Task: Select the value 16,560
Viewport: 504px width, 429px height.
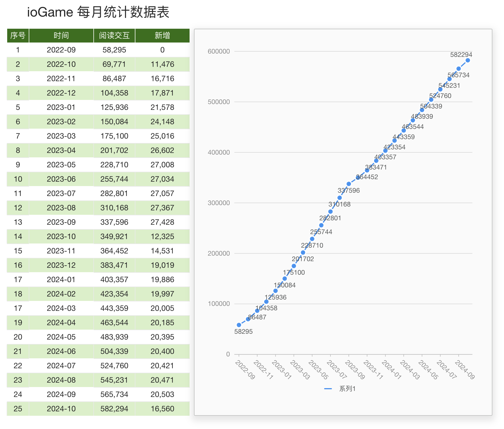Action: coord(162,409)
